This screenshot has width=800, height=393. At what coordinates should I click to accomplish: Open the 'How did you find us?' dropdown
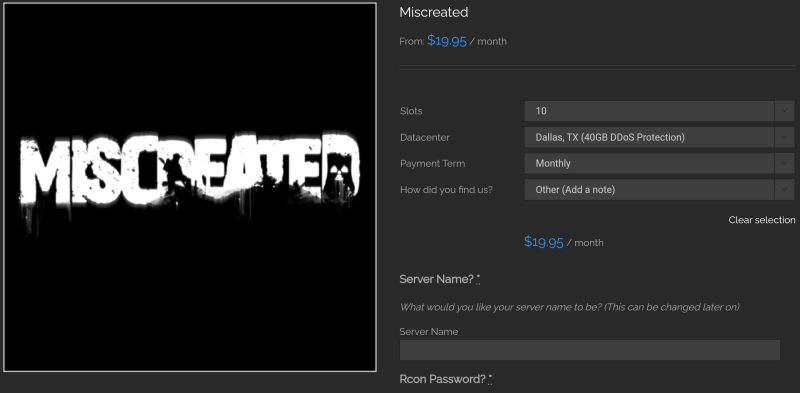click(x=659, y=190)
